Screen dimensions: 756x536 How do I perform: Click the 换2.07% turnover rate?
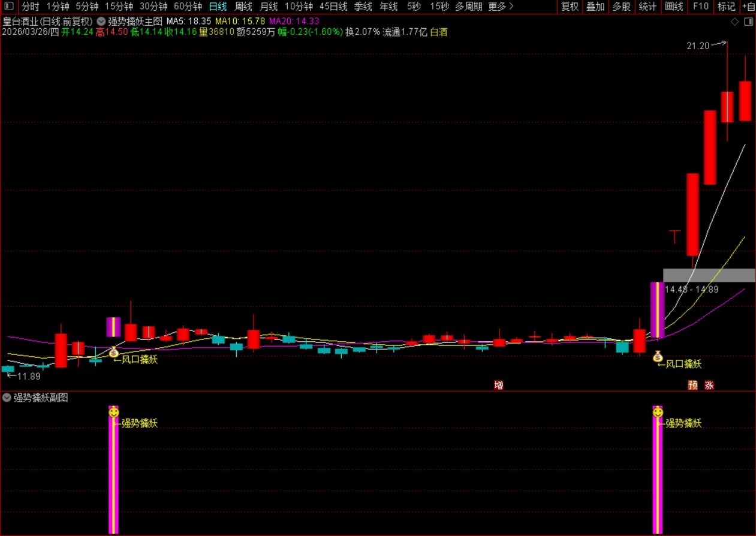[363, 32]
